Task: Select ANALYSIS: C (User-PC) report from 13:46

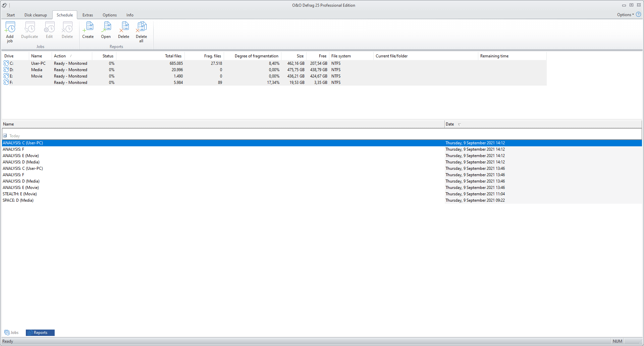Action: coord(322,168)
